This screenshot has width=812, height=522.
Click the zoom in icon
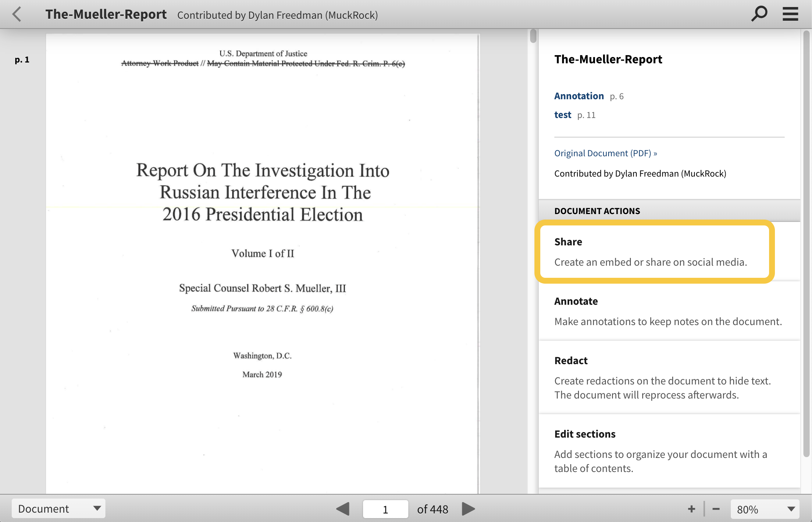tap(692, 508)
